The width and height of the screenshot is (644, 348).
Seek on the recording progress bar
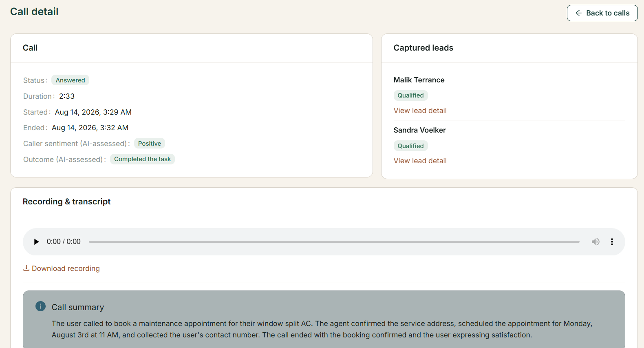click(334, 242)
